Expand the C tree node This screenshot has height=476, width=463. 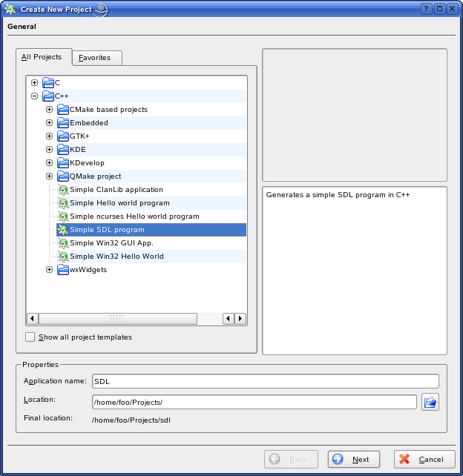tap(35, 82)
